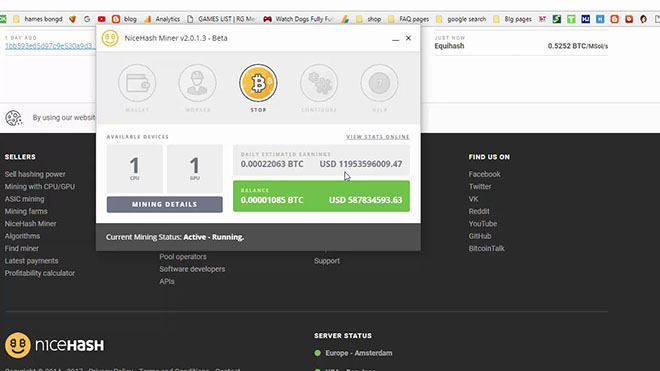Viewport: 660px width, 371px height.
Task: Open Pool operators footer link
Action: 183,256
